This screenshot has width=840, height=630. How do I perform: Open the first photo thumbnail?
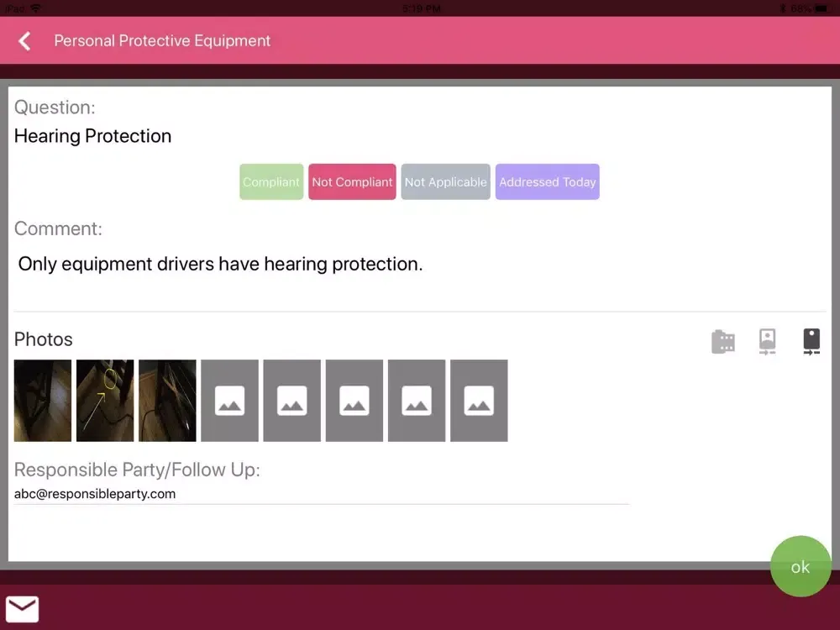[x=43, y=401]
